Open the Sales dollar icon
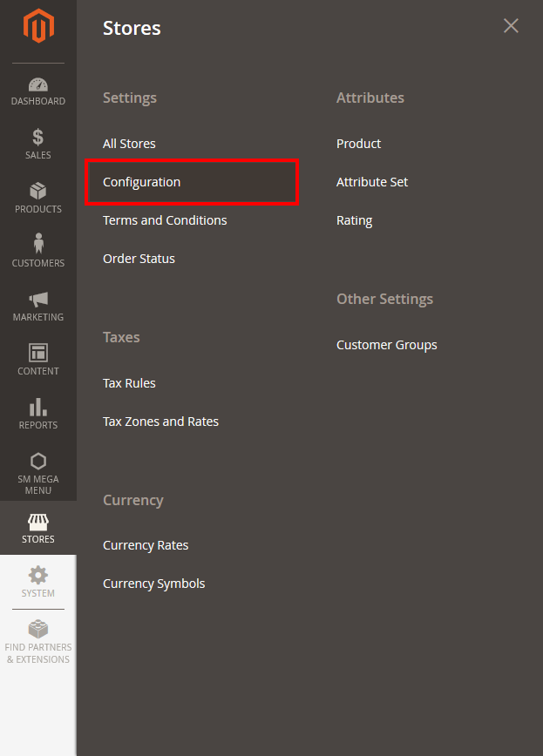Screen dimensions: 543x756 coord(38,137)
